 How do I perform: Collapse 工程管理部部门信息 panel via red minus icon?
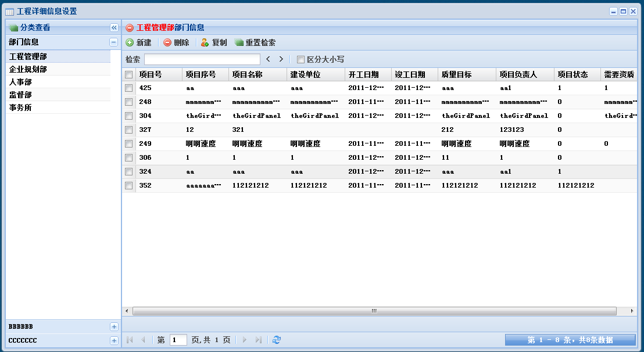click(128, 27)
